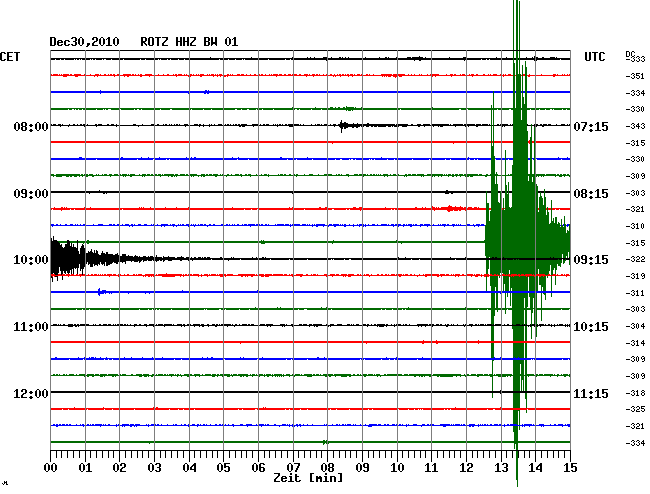Select the 08:00 CET time label
Image resolution: width=650 pixels, height=494 pixels.
point(31,126)
